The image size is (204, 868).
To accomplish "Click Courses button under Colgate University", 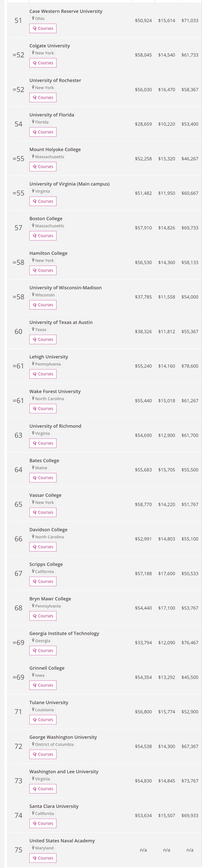I will (x=43, y=63).
